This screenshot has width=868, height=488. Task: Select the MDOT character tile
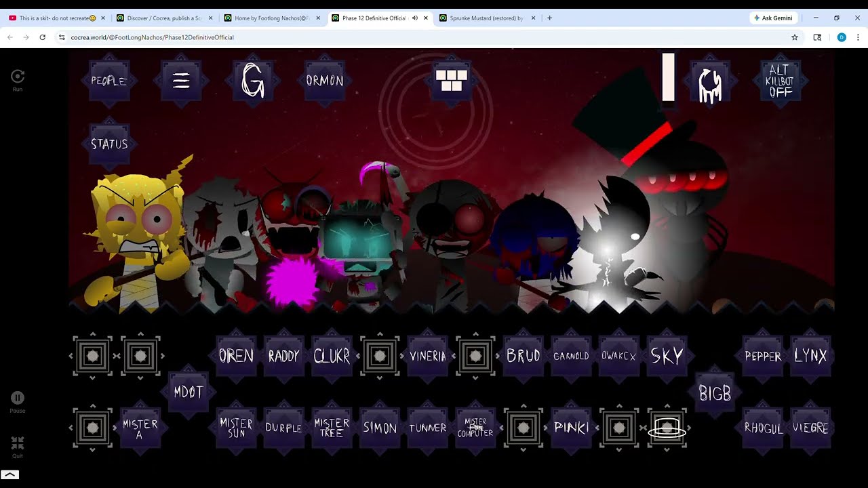[x=188, y=392]
